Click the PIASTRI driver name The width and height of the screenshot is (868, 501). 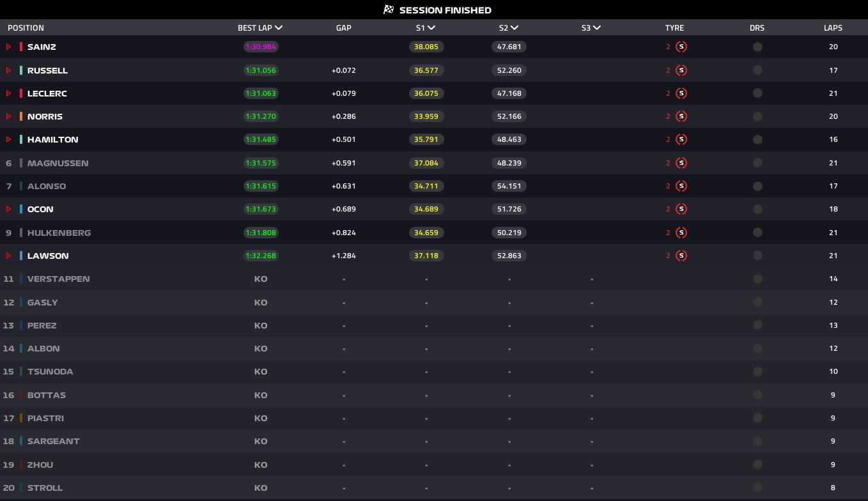[45, 418]
